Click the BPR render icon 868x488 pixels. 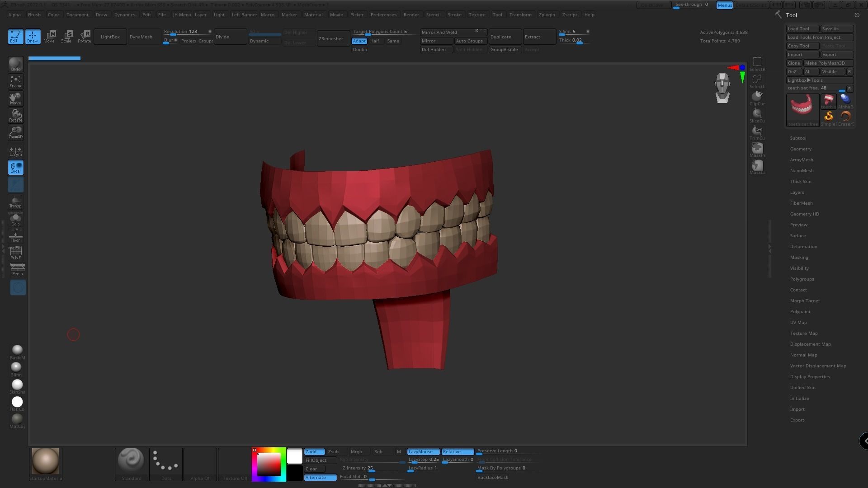tap(15, 64)
